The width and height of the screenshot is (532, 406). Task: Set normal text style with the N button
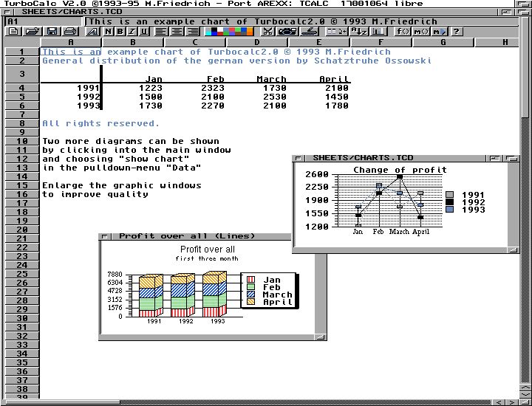(108, 32)
